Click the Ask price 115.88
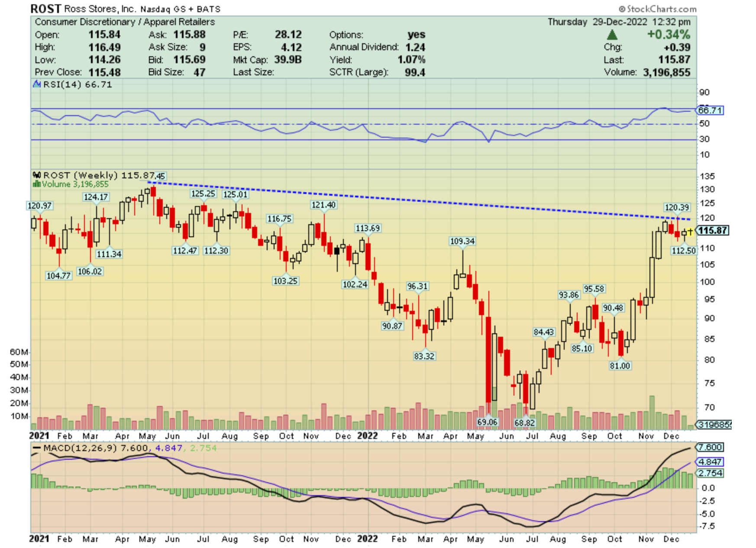Image resolution: width=756 pixels, height=548 pixels. [x=189, y=35]
